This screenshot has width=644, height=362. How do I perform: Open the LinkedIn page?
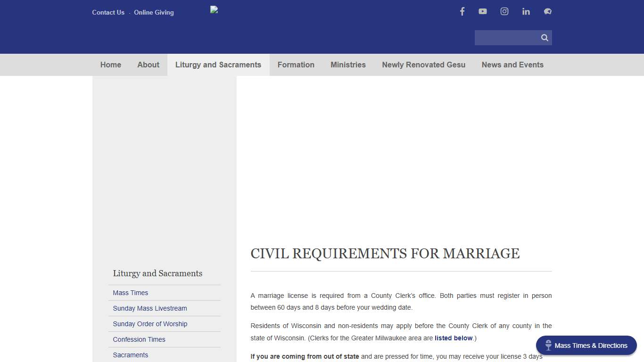click(526, 11)
